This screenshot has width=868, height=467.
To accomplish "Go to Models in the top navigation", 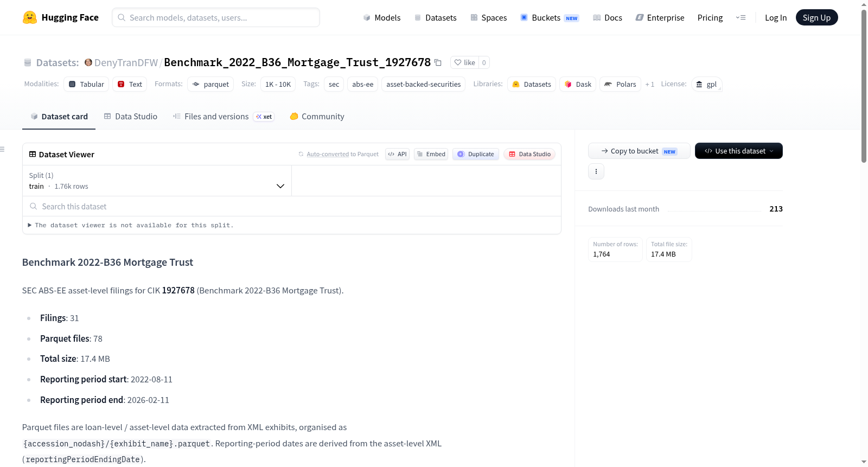I will point(382,17).
